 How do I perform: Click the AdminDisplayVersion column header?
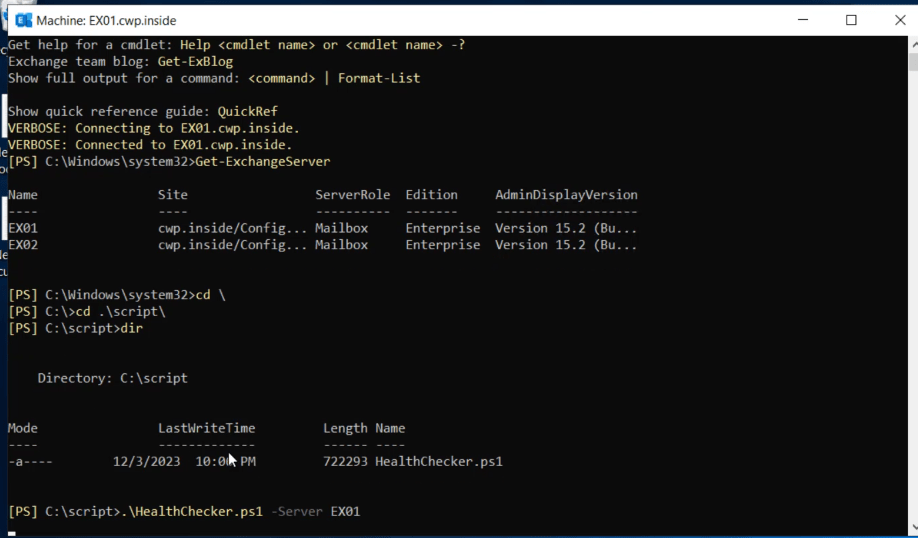[x=566, y=195]
